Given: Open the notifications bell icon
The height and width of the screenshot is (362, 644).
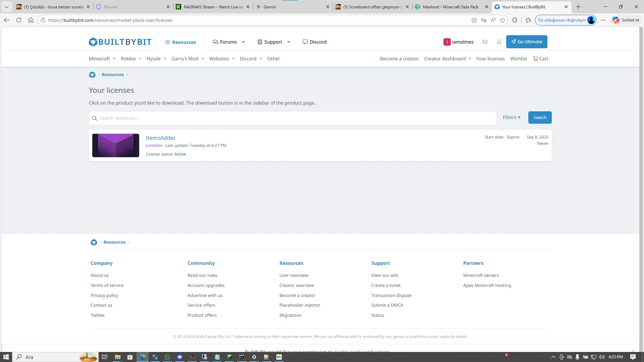Looking at the screenshot, I should [499, 42].
